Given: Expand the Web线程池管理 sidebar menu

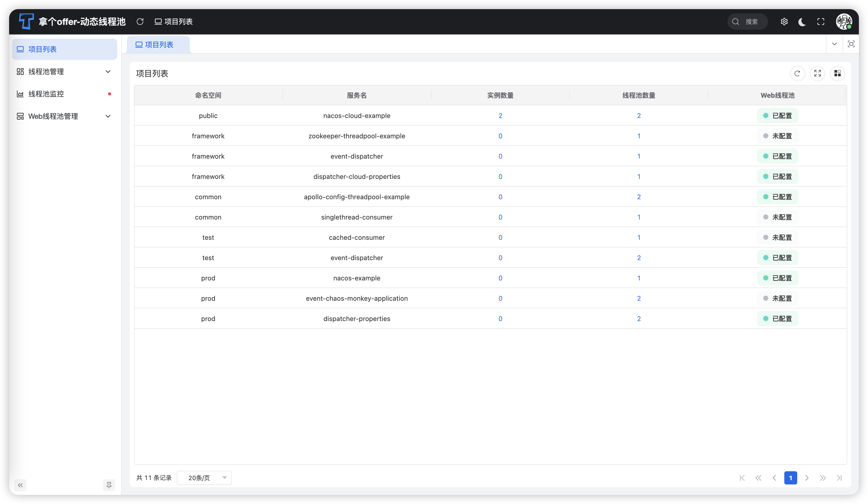Looking at the screenshot, I should [x=64, y=116].
